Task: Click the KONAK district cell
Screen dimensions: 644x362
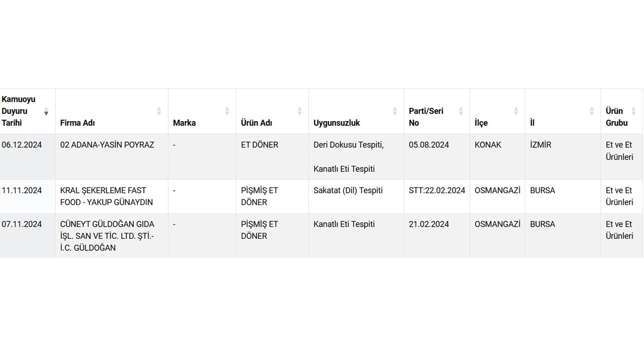Action: coord(488,145)
